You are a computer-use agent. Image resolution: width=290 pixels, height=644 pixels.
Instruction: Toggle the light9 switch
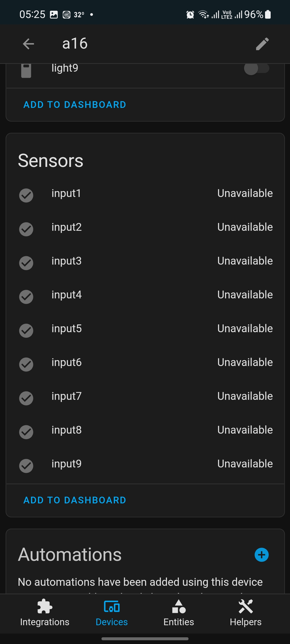256,69
